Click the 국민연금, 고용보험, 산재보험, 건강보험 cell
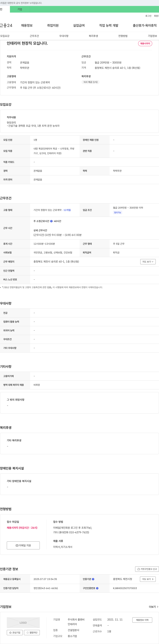Screen dimensions: 159x644 pos(53,252)
